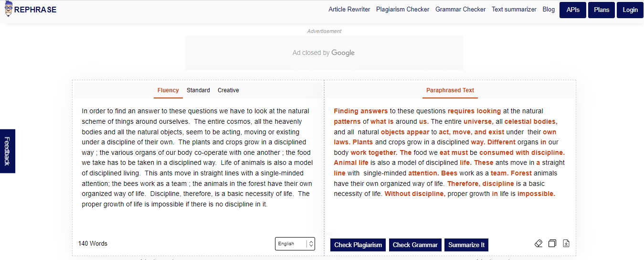Select the Standard mode tab
The height and width of the screenshot is (260, 644).
(198, 90)
